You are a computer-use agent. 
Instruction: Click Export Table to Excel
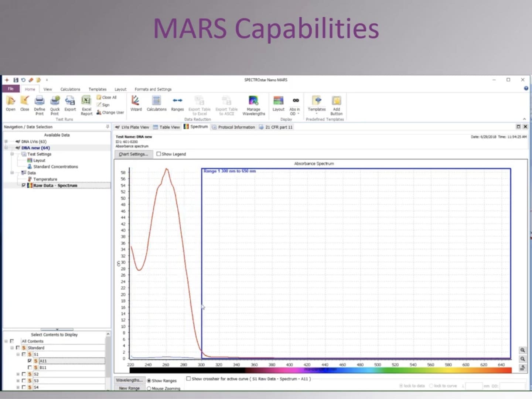(199, 105)
